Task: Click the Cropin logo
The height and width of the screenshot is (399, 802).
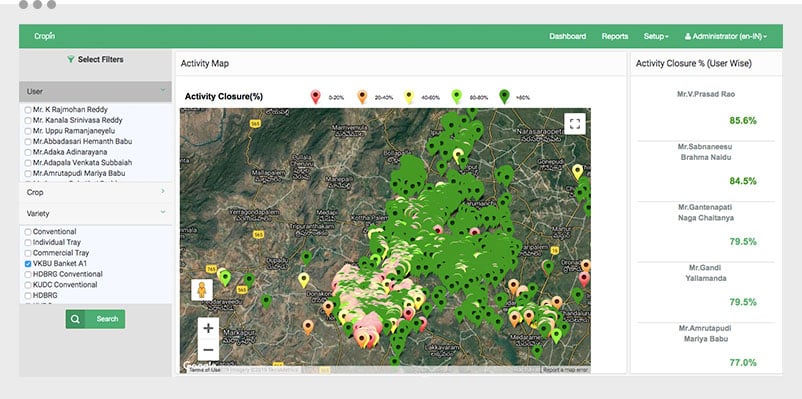Action: 44,36
